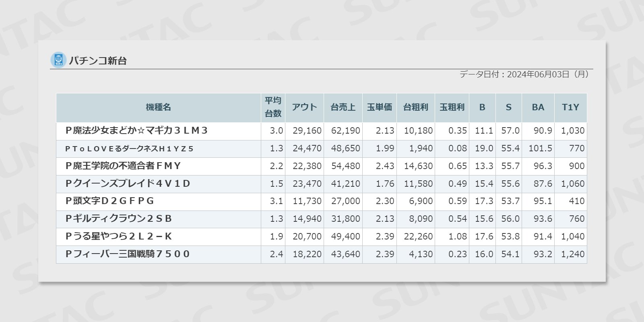This screenshot has width=644, height=322.
Task: Click the 台粗利 value 10,180
Action: pyautogui.click(x=418, y=131)
